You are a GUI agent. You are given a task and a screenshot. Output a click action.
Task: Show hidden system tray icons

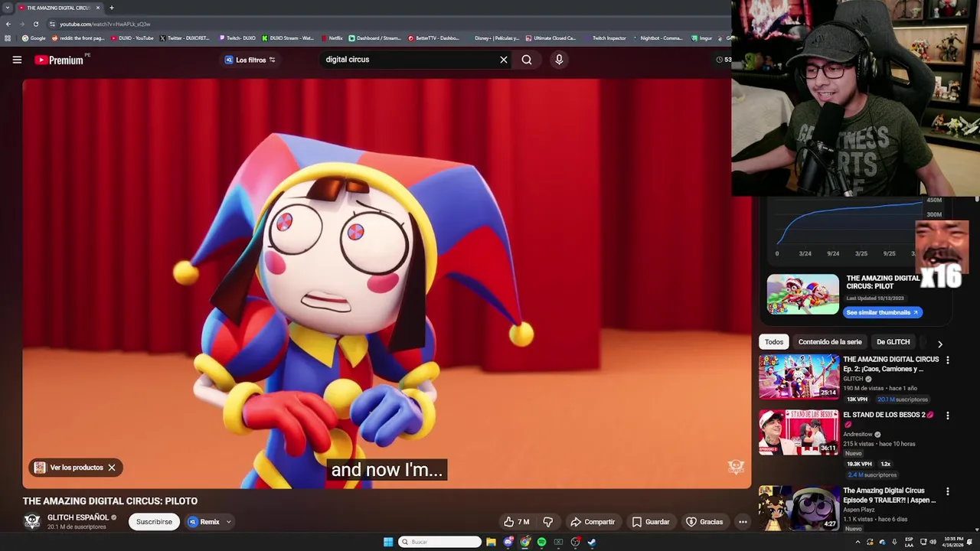(x=857, y=542)
